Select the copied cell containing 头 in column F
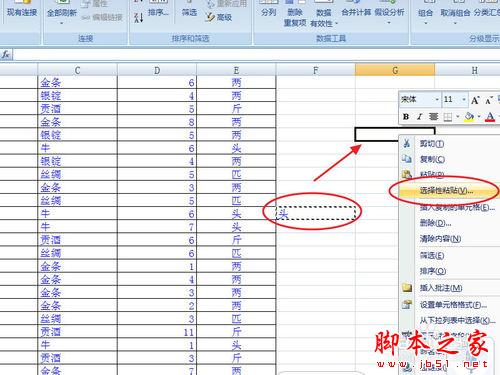Image resolution: width=500 pixels, height=375 pixels. tap(316, 213)
